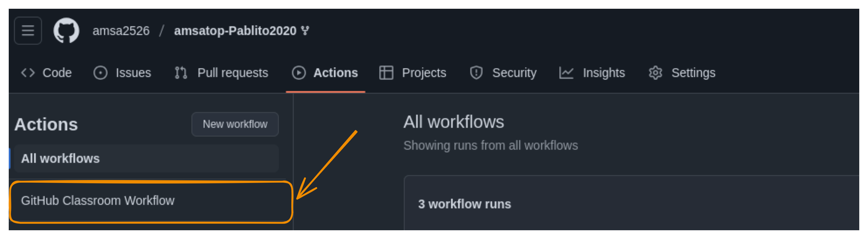The image size is (868, 239).
Task: Click the Issues circle icon
Action: point(100,73)
